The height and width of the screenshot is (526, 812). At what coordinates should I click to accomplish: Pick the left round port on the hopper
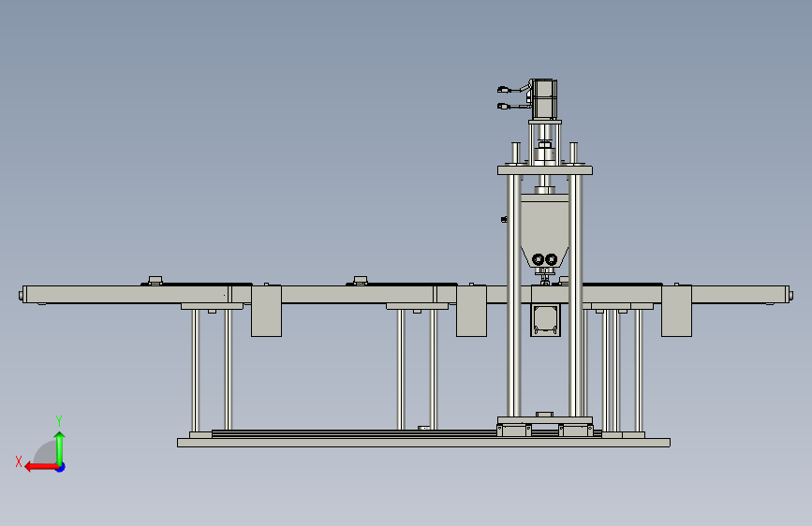tap(538, 259)
